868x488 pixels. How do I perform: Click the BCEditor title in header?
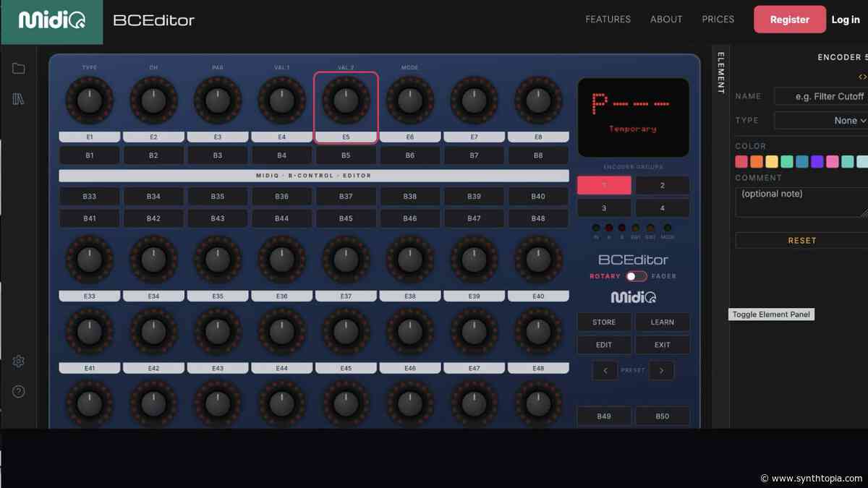coord(154,21)
